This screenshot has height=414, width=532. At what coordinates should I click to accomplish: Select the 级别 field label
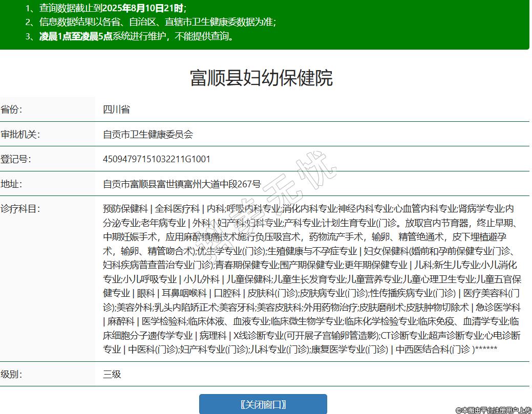point(11,374)
